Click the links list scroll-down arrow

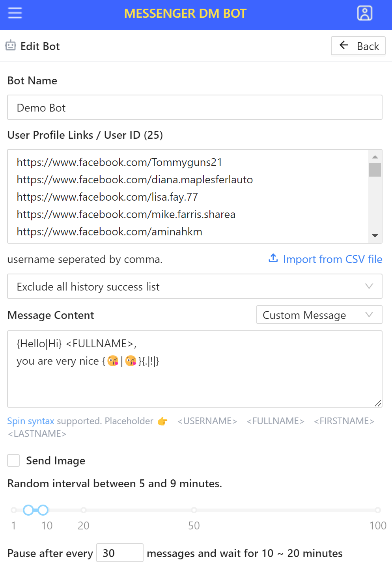(375, 236)
